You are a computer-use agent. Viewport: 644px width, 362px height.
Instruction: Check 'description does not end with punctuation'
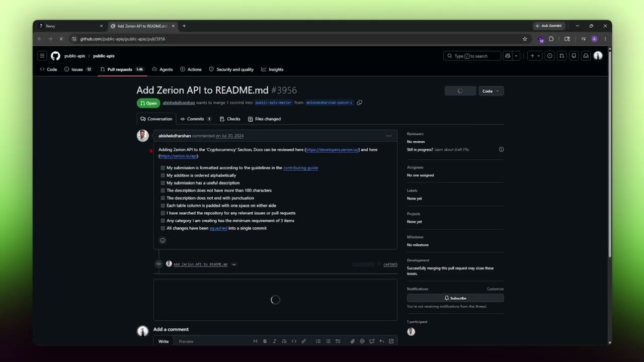(x=163, y=198)
